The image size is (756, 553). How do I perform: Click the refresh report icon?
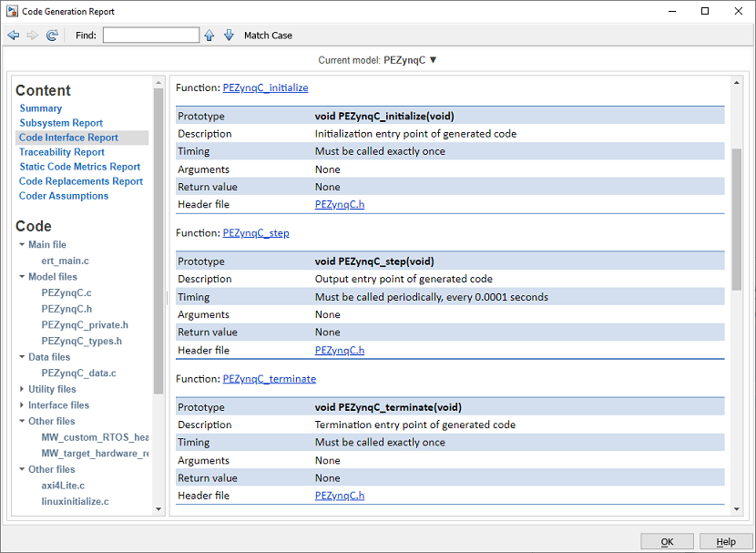[52, 36]
